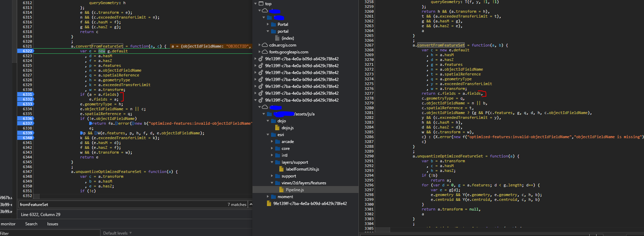This screenshot has height=236, width=644.
Task: Expand the moment folder
Action: 268,197
